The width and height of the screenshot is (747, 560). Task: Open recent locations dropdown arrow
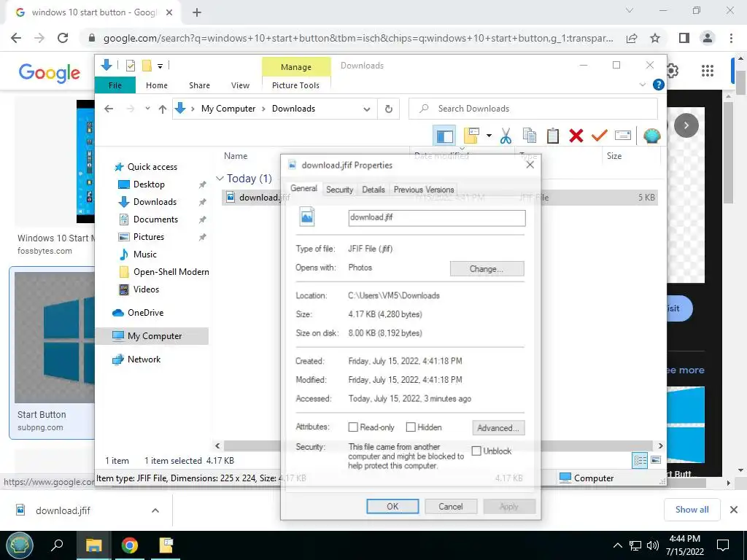click(x=147, y=109)
